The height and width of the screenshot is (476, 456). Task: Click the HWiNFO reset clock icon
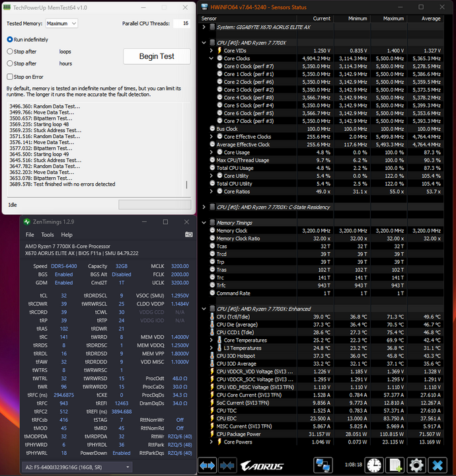(374, 465)
